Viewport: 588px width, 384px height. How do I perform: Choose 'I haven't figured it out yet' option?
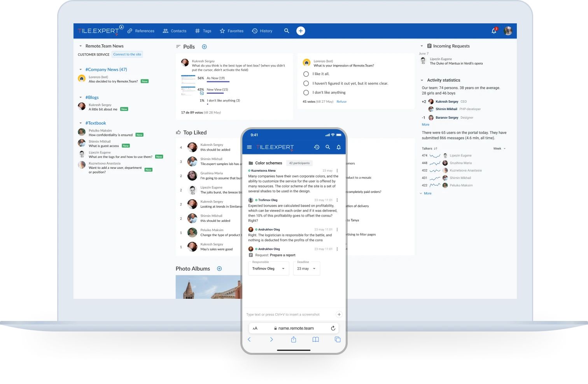pyautogui.click(x=306, y=83)
